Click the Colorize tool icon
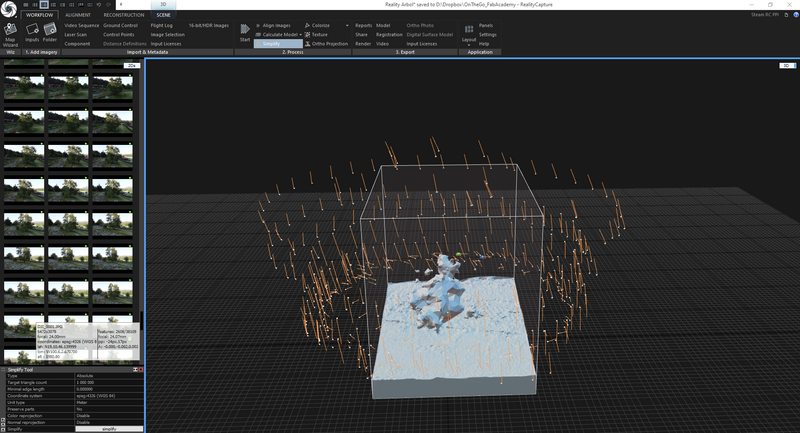 click(x=307, y=26)
